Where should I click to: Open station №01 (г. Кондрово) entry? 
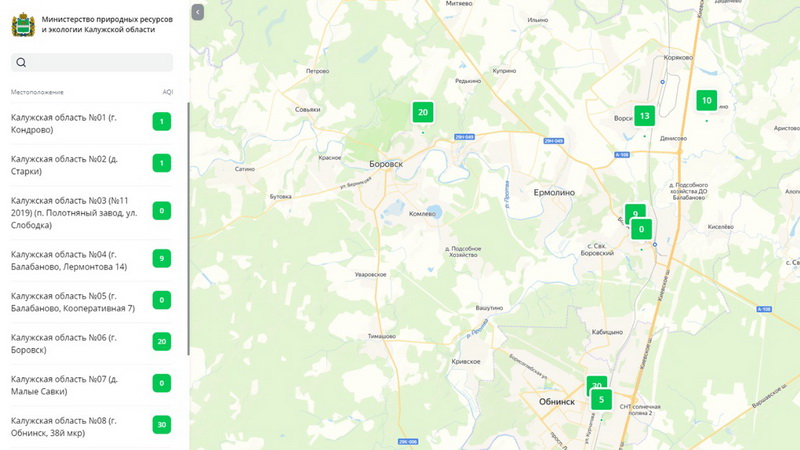[92, 123]
